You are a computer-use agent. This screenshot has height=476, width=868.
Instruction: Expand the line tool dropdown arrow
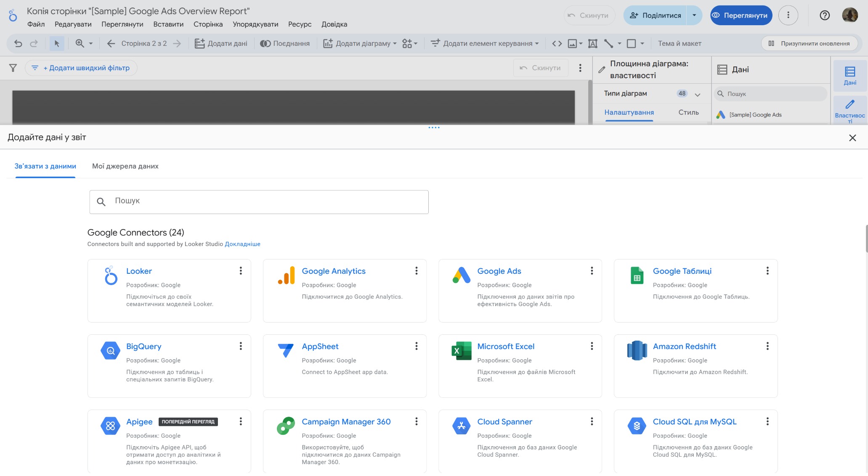tap(619, 43)
